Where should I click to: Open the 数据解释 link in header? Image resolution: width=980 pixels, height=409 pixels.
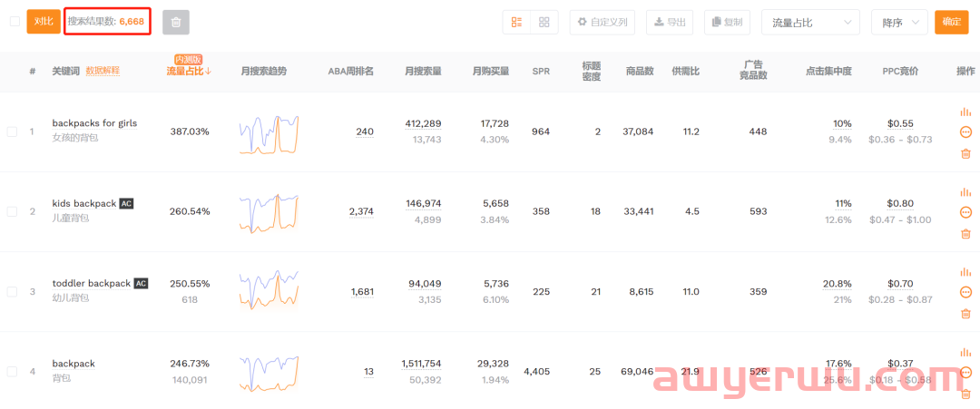(103, 71)
